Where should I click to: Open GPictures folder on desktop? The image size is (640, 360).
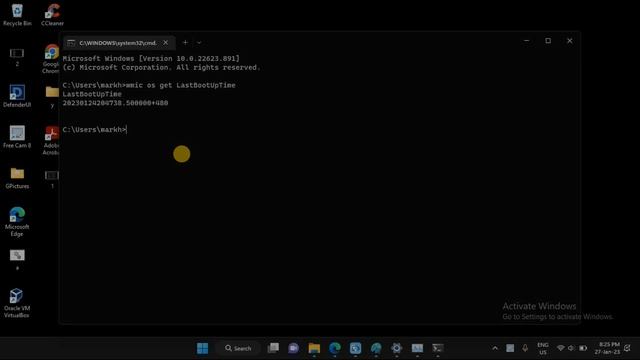point(17,178)
